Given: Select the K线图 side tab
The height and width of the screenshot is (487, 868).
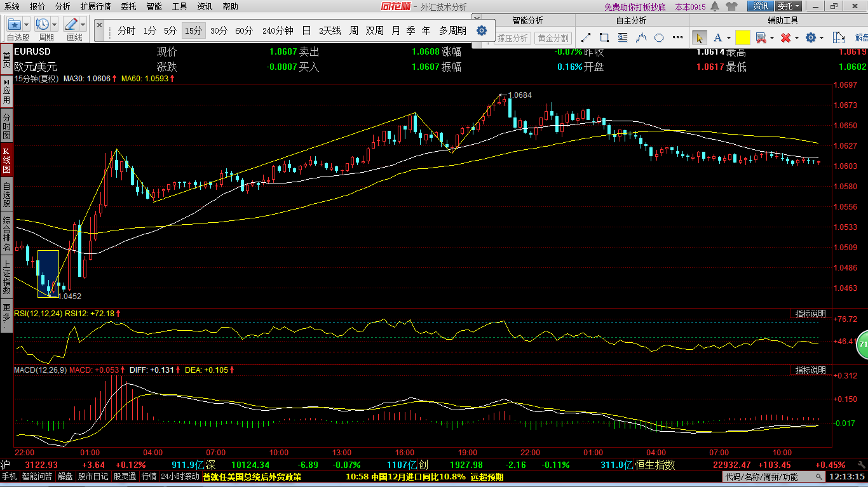Looking at the screenshot, I should pos(6,161).
